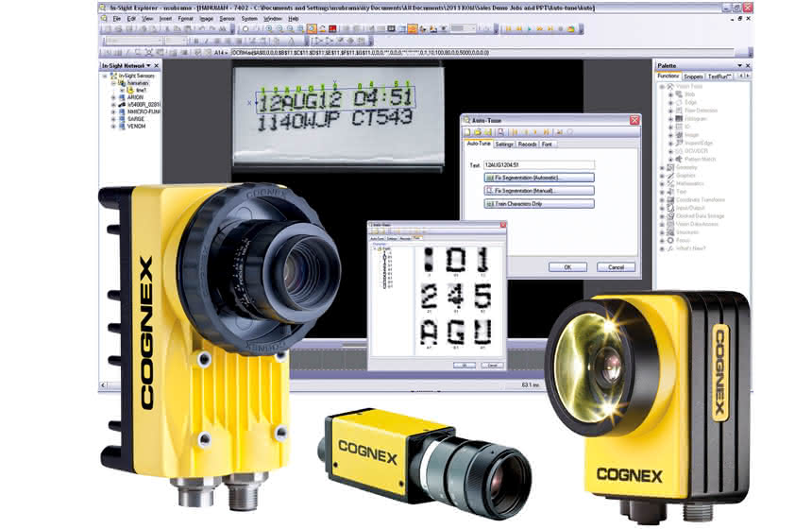Select Input/Output in Palette tree

tap(690, 208)
